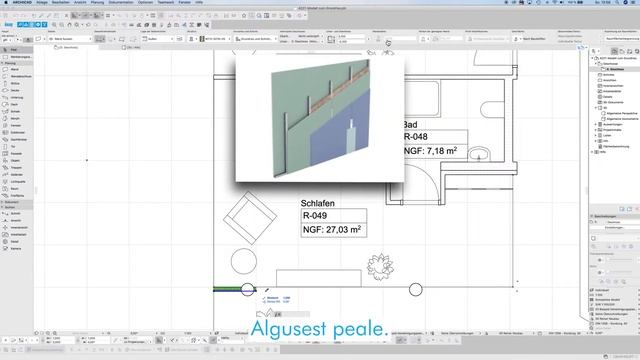Image resolution: width=640 pixels, height=360 pixels.
Task: Select the Ansicht elevation tool
Action: point(16,220)
